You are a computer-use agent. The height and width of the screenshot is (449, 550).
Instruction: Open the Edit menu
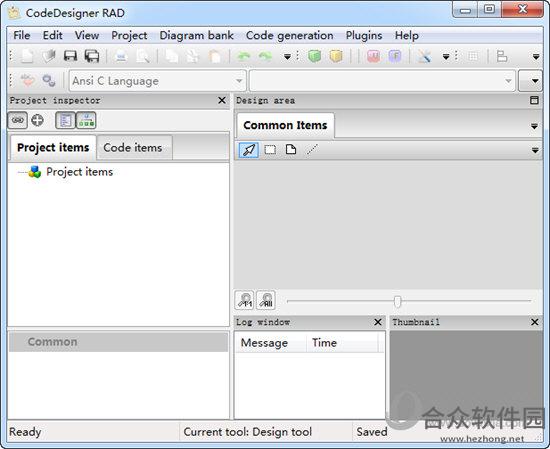coord(53,35)
